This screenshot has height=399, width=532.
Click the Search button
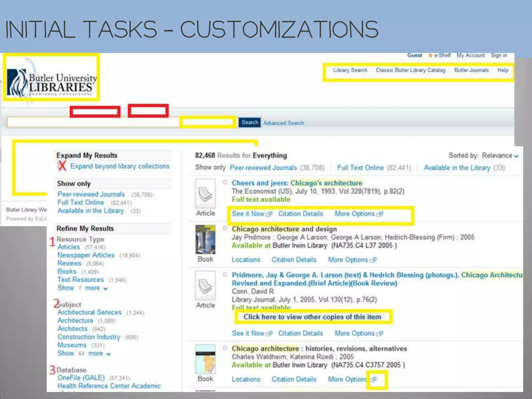tap(250, 122)
